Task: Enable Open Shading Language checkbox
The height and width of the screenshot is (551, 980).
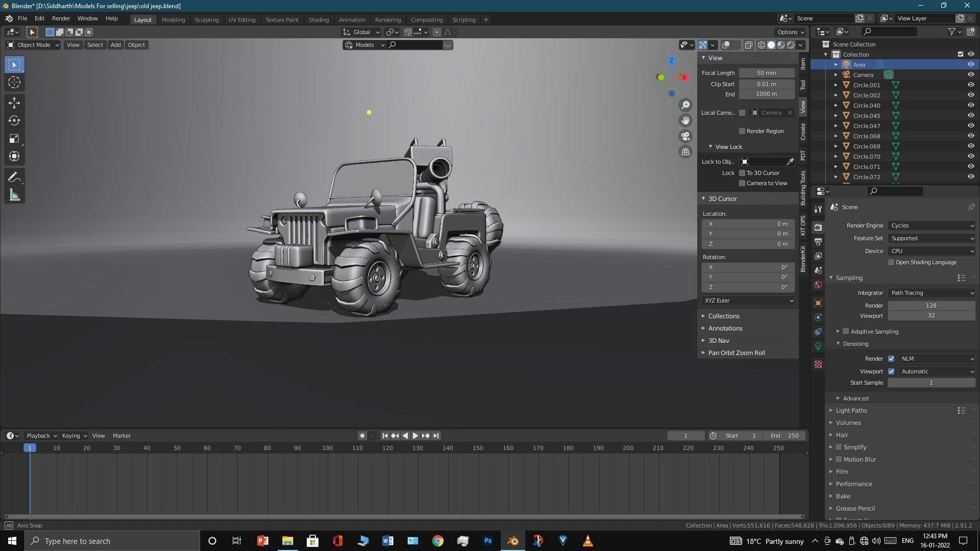Action: [x=891, y=262]
